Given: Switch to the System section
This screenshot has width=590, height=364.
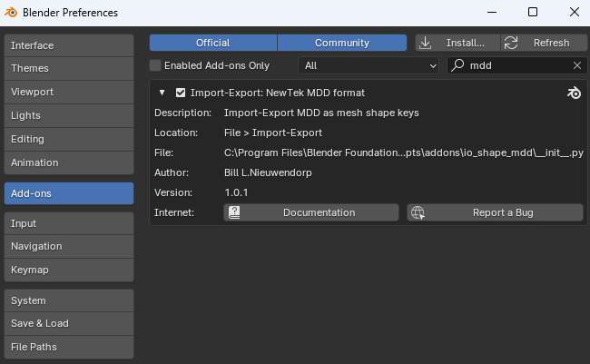Looking at the screenshot, I should (69, 300).
